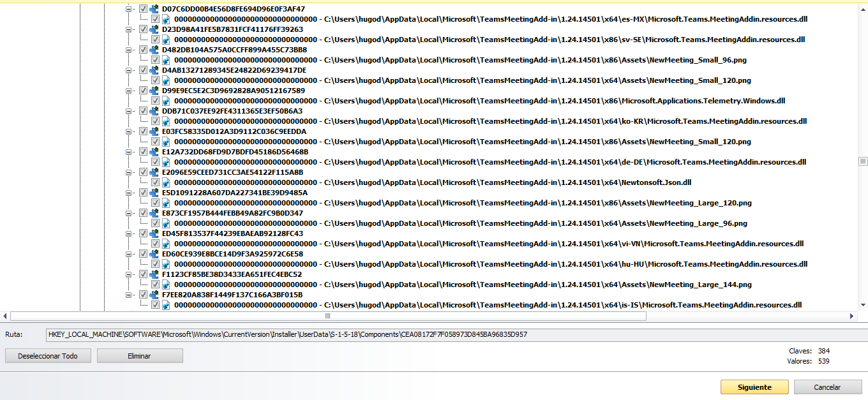
Task: Click registry key icon for D482DB104A575A0CCFF899A455C73BB8
Action: coord(154,50)
